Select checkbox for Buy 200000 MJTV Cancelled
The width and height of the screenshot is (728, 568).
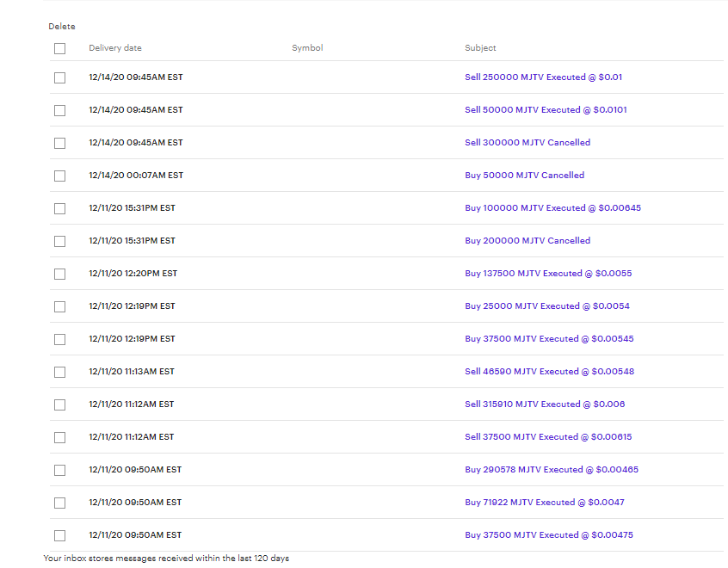pos(59,241)
